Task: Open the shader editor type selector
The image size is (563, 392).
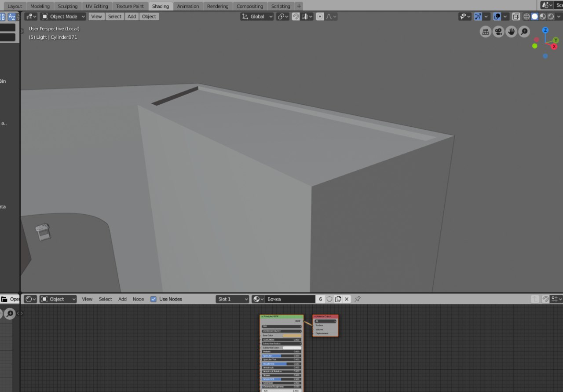Action: 30,299
